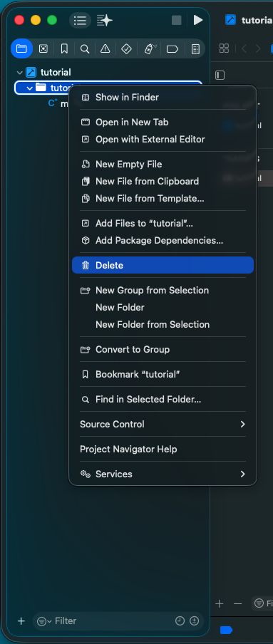Choose New Group from Selection

163,291
